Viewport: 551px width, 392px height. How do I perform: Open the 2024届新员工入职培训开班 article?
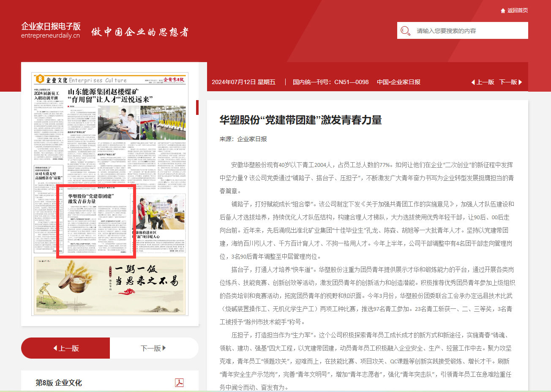46,95
